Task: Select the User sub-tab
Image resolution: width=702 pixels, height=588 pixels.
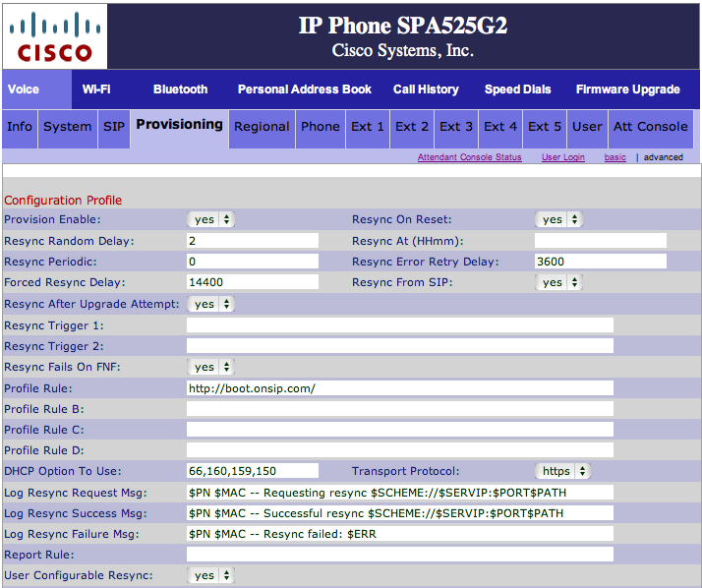Action: tap(587, 129)
